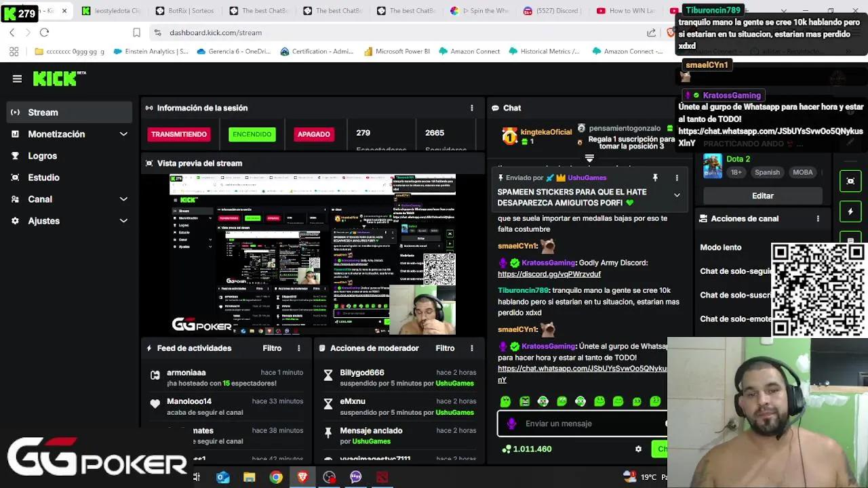
Task: Click the Editar stream info button
Action: 763,196
